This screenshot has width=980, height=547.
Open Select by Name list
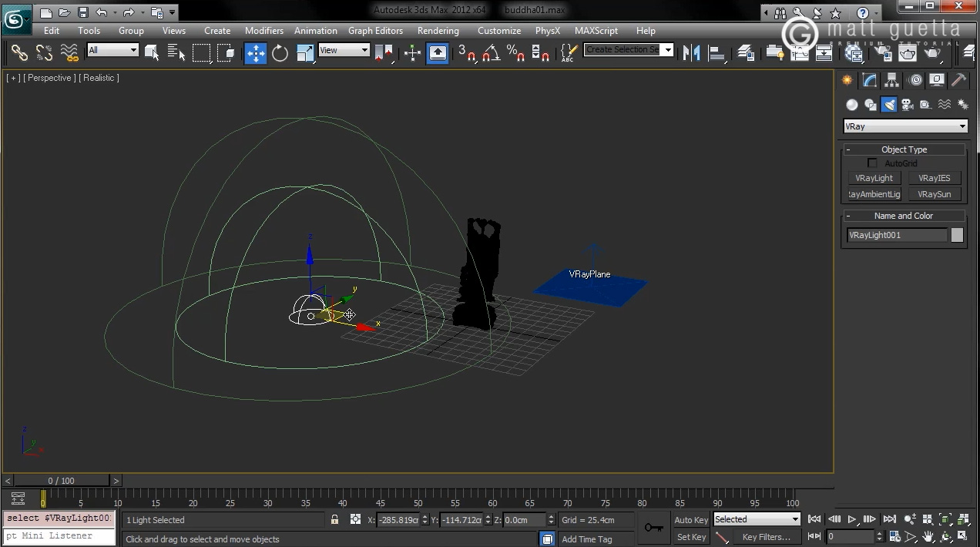pos(176,52)
